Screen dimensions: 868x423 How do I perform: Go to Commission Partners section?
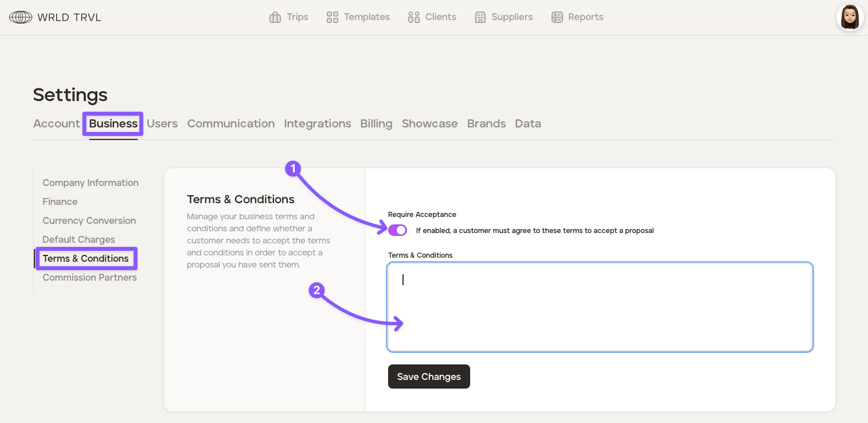click(89, 277)
